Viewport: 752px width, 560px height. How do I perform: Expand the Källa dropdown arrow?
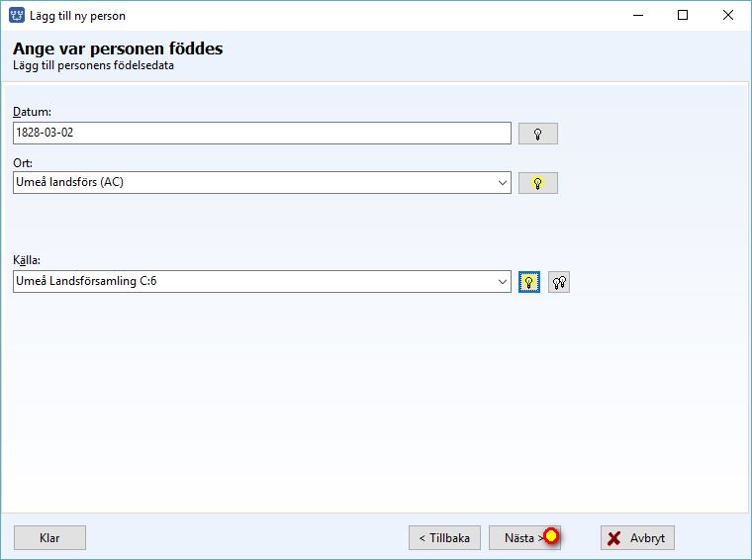pyautogui.click(x=502, y=281)
